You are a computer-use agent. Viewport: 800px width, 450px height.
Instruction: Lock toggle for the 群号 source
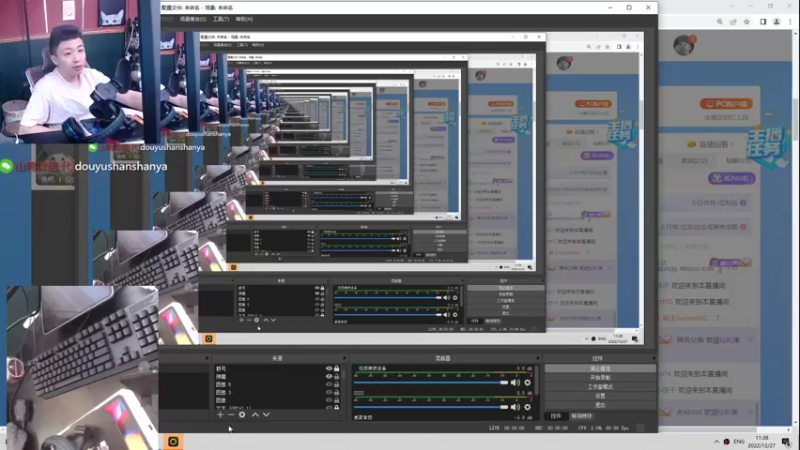pyautogui.click(x=336, y=368)
